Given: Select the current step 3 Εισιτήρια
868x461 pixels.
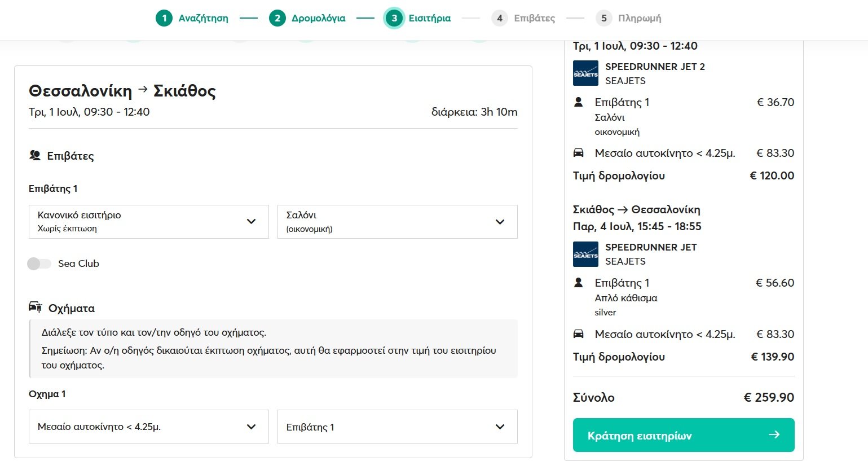Looking at the screenshot, I should [x=418, y=18].
